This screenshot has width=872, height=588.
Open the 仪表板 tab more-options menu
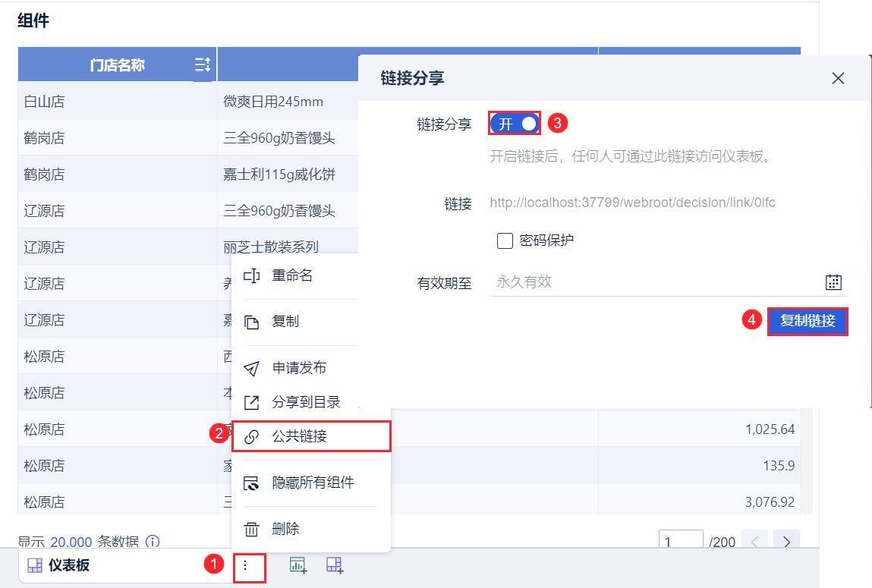245,566
